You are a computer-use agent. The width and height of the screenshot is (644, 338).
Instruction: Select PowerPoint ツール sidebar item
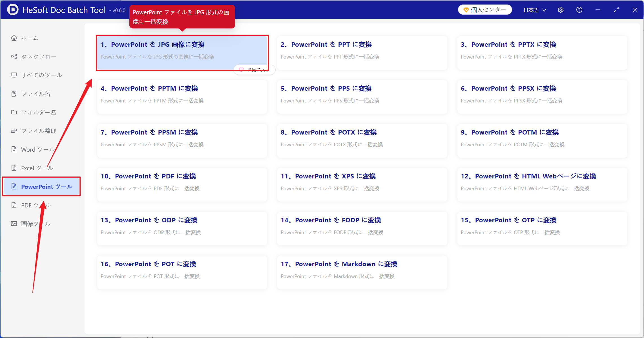[41, 187]
